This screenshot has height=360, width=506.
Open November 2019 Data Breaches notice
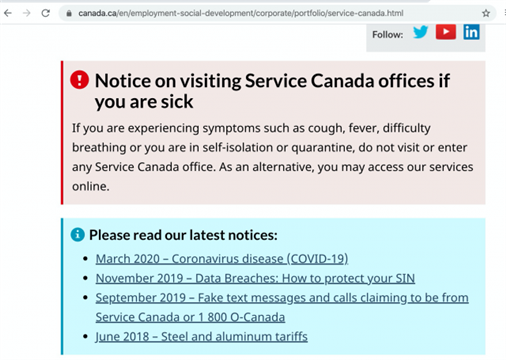[255, 278]
